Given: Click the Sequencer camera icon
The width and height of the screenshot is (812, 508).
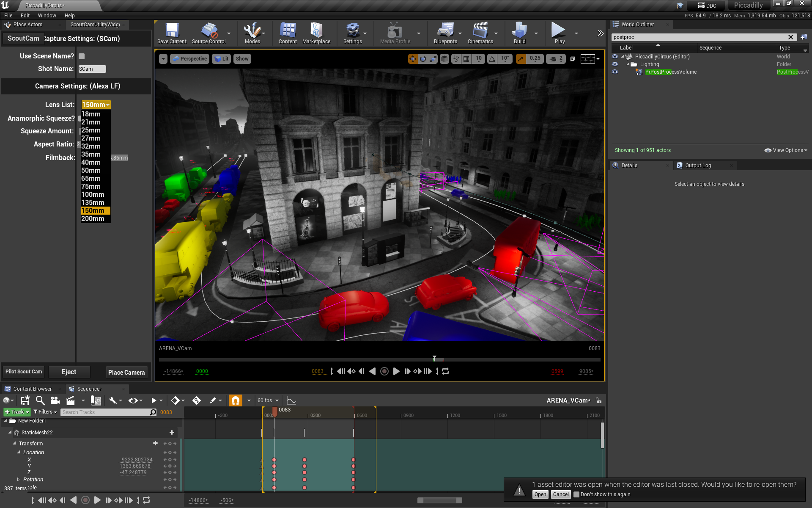Looking at the screenshot, I should [55, 400].
